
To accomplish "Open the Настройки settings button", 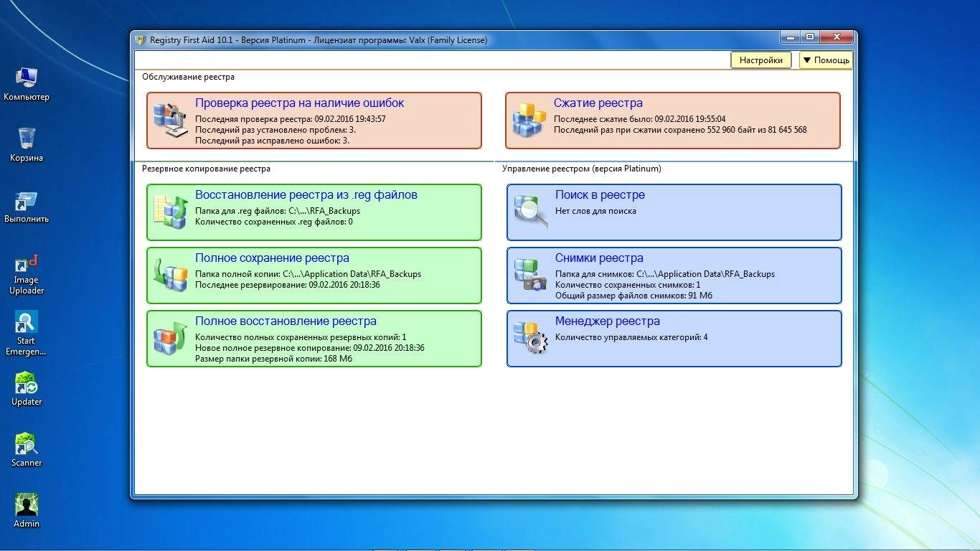I will tap(761, 60).
